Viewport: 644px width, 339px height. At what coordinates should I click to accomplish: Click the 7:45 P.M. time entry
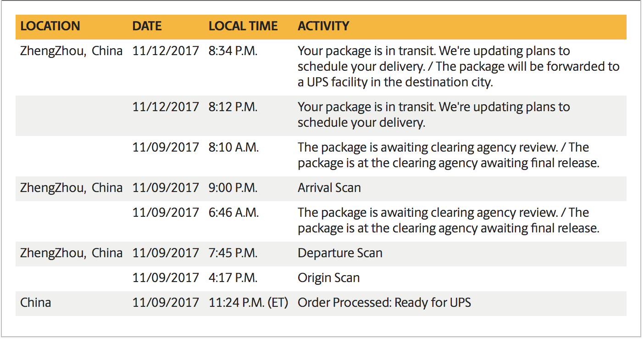pos(233,253)
